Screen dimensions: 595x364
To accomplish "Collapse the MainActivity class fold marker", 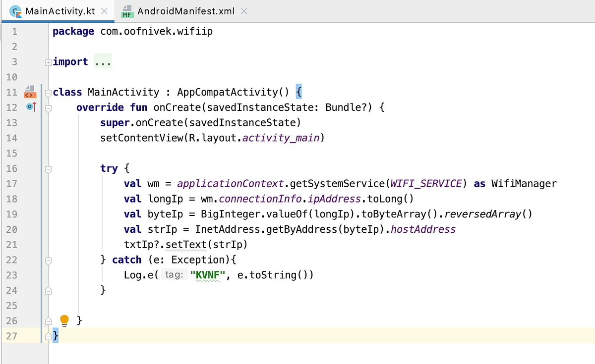I will click(48, 92).
